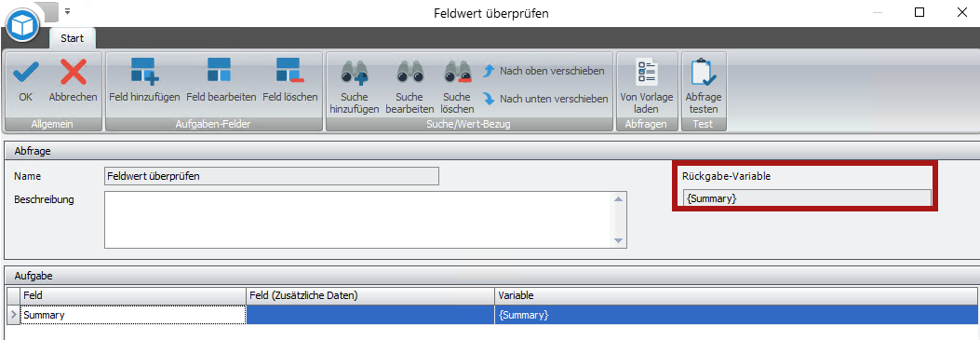Click the Name field Feldwert überprüfen

[272, 176]
